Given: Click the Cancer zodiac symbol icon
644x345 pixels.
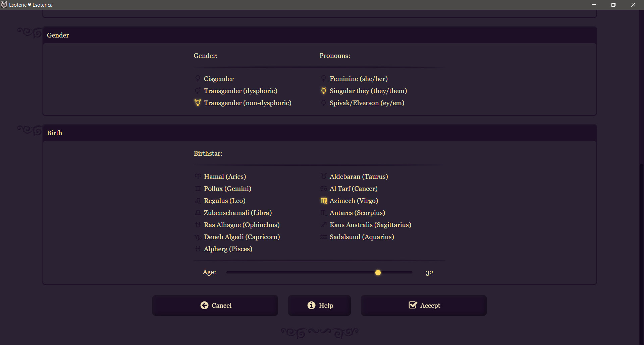Looking at the screenshot, I should pos(324,189).
